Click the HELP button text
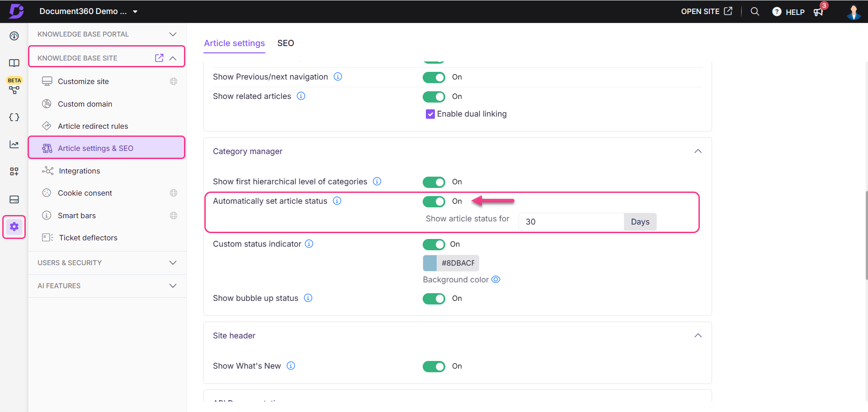The image size is (868, 412). [x=795, y=12]
